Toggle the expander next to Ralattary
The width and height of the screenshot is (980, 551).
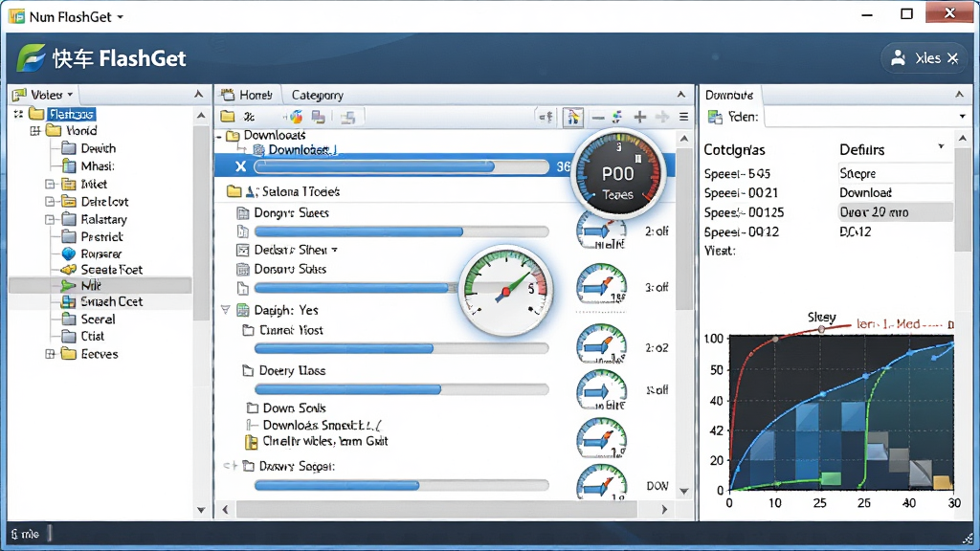coord(50,219)
